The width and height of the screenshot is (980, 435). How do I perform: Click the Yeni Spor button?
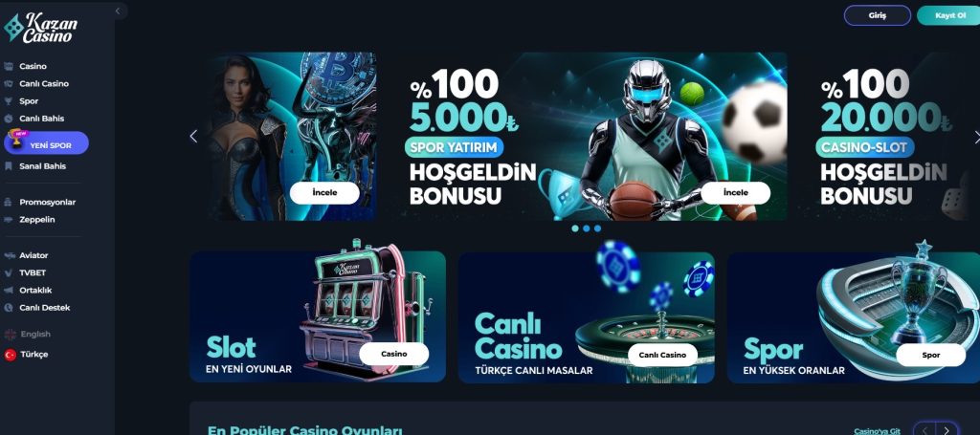pos(46,142)
